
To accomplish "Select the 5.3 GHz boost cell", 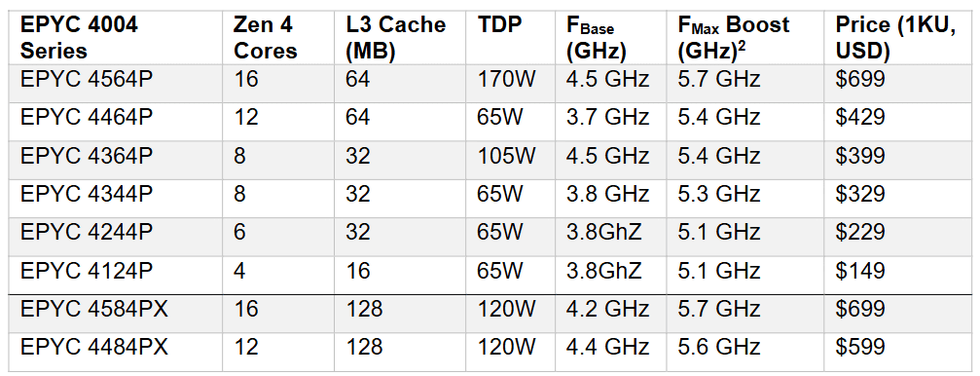I will [719, 194].
